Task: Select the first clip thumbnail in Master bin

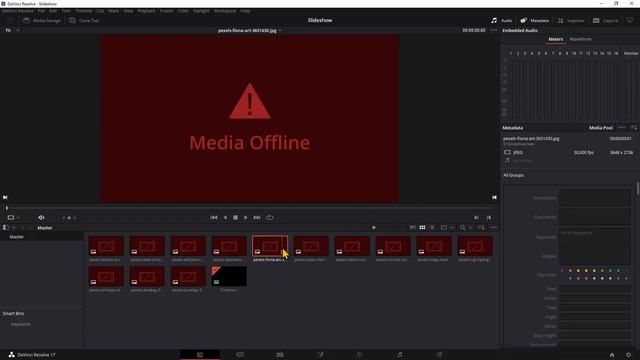Action: [x=106, y=246]
